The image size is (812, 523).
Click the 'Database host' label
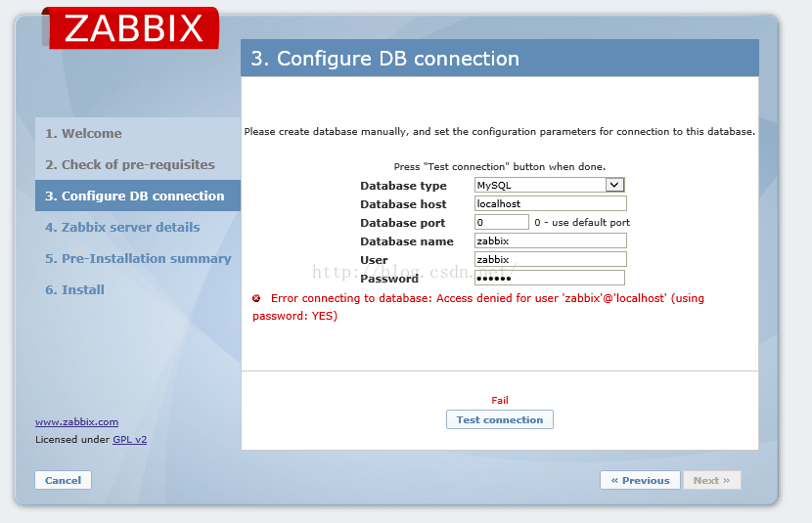(403, 204)
